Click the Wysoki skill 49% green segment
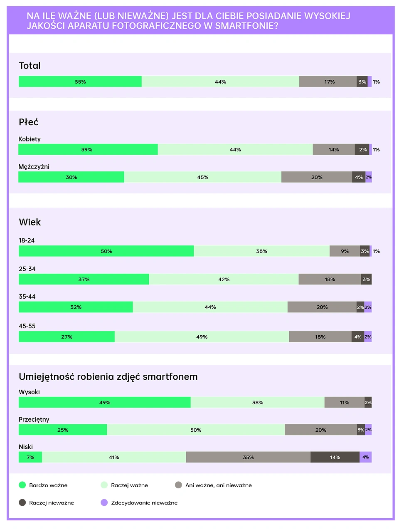Viewport: 399px width, 532px height. [105, 402]
